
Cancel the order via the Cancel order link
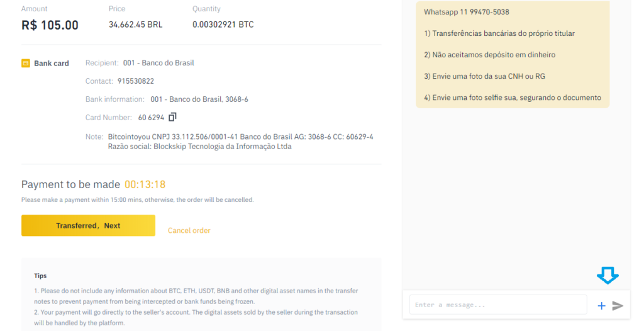(x=189, y=230)
